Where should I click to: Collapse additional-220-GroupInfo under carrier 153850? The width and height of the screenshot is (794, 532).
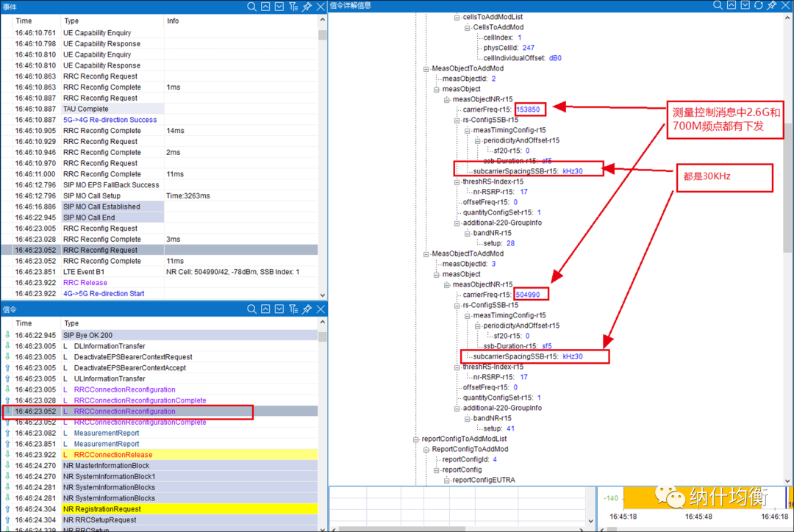point(457,223)
